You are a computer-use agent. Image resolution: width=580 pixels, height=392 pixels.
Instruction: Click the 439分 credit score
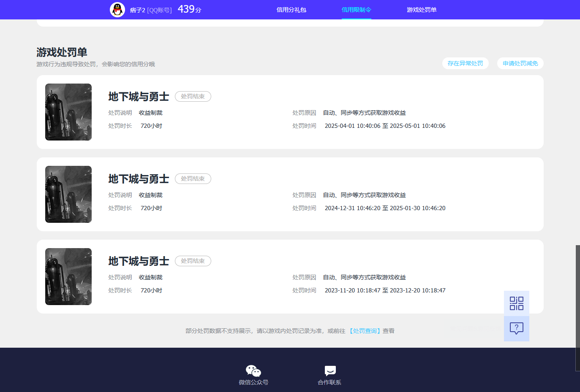pyautogui.click(x=189, y=9)
